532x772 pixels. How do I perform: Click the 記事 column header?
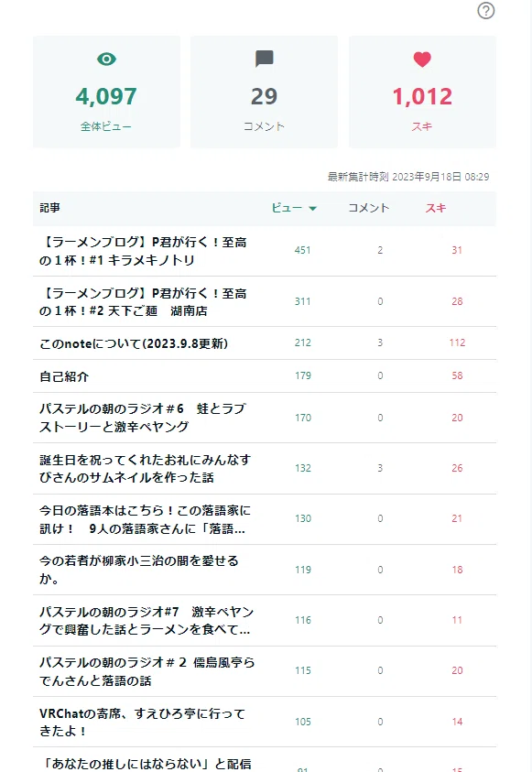pos(49,208)
